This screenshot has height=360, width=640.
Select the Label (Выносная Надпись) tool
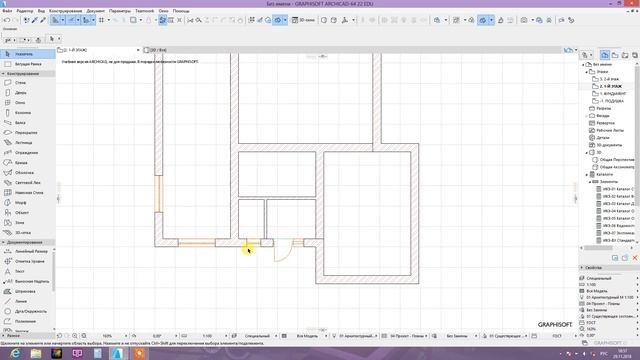click(26, 281)
